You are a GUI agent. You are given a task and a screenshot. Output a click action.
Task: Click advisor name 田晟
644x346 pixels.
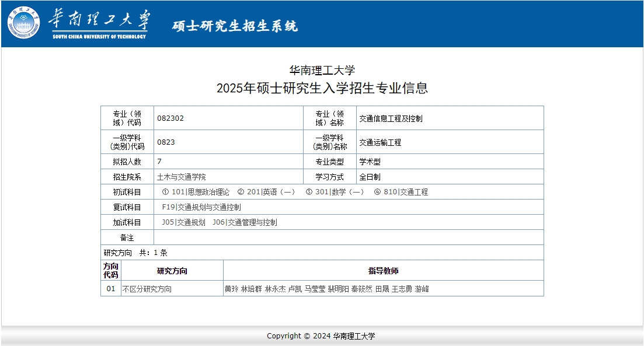point(382,289)
